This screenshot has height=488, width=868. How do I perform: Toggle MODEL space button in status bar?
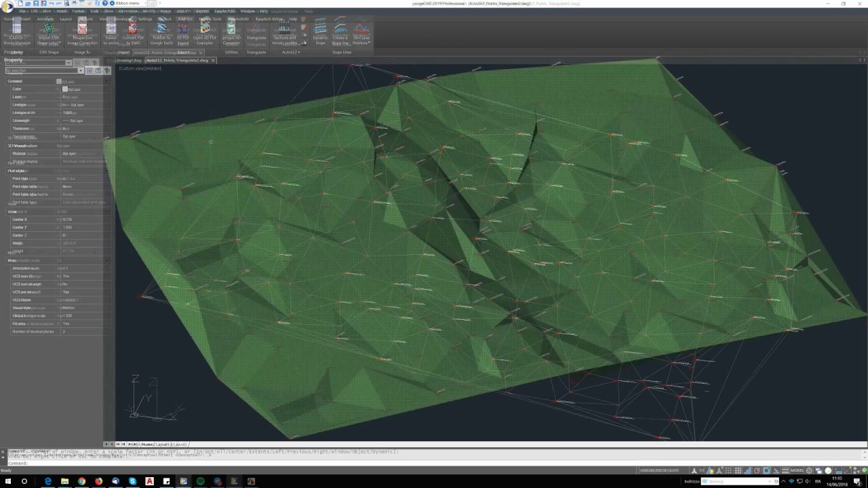pyautogui.click(x=797, y=470)
